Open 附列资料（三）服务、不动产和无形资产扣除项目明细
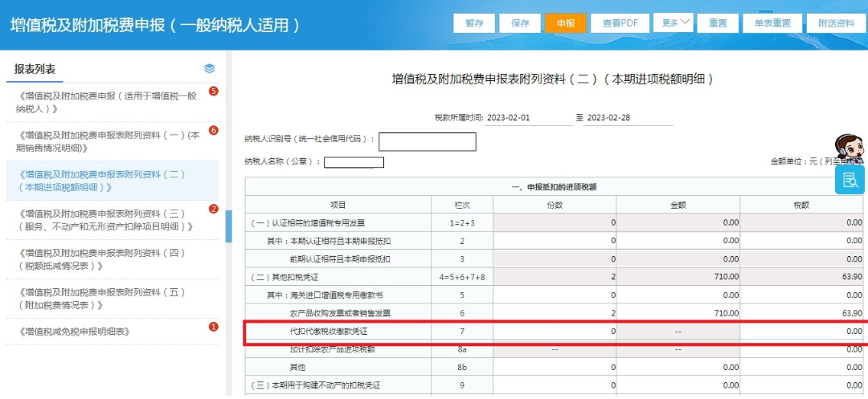868x399 pixels. click(113, 220)
